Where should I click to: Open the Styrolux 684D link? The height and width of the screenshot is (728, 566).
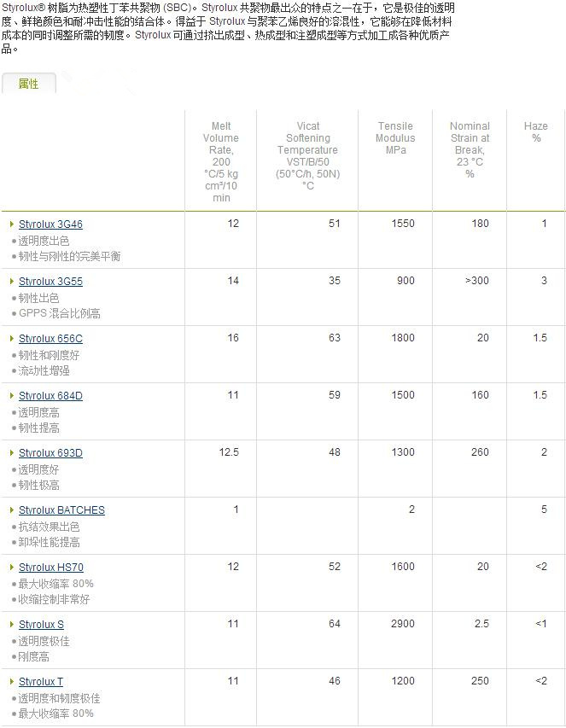[x=50, y=396]
